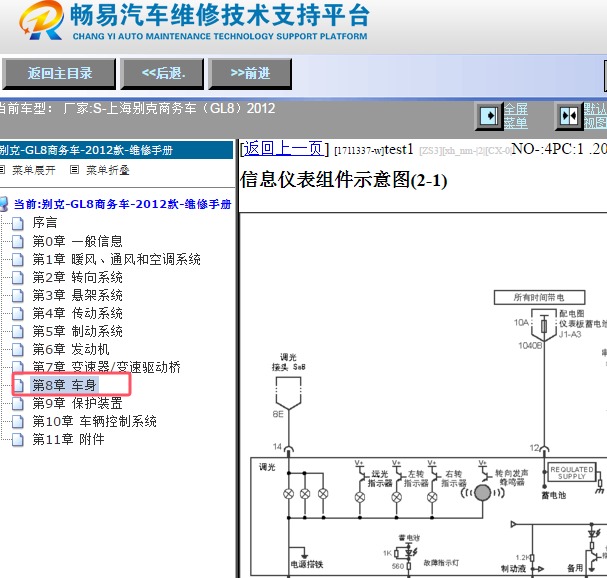Click the fullscreen menu arrow icon

pos(489,116)
